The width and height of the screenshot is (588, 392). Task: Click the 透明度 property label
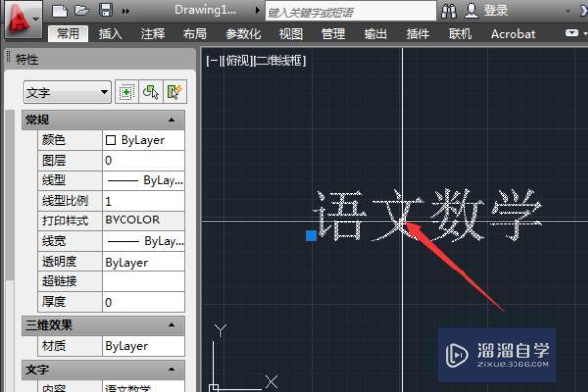tap(59, 262)
